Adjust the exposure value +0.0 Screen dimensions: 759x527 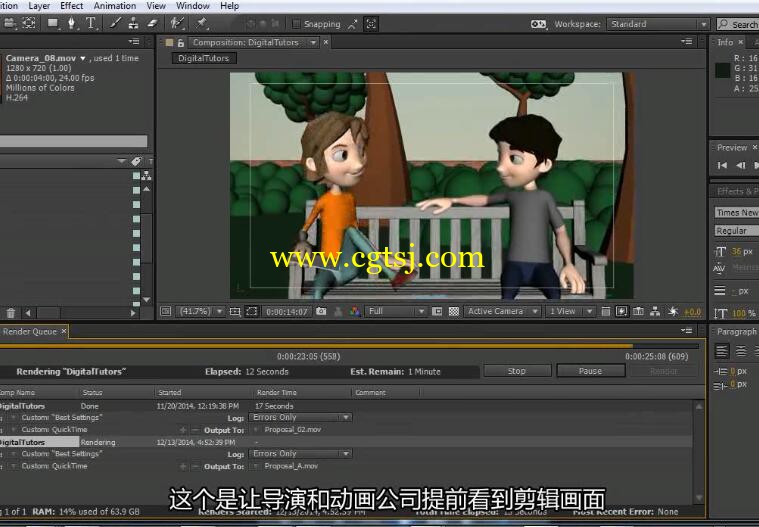(x=693, y=313)
